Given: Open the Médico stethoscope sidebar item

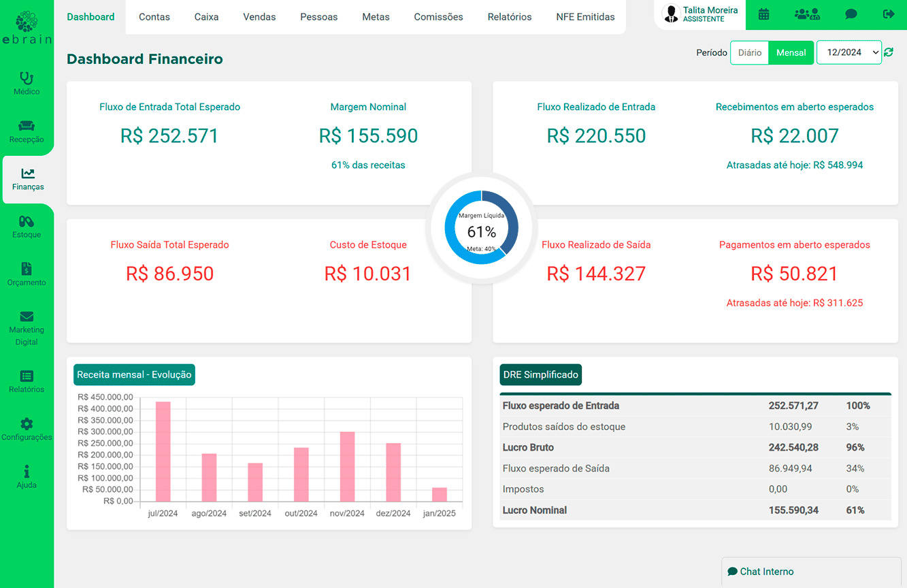Looking at the screenshot, I should (x=27, y=83).
